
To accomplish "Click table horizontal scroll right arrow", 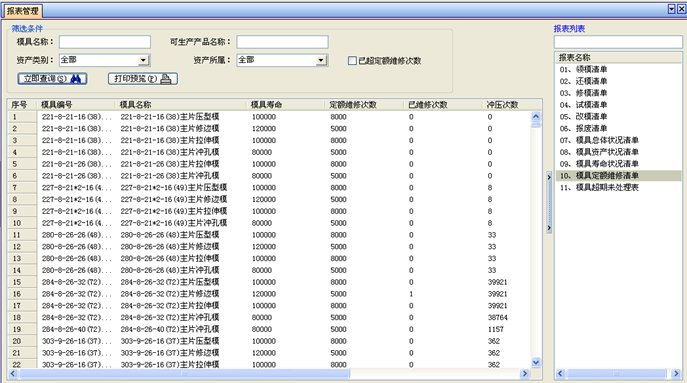I will point(524,373).
